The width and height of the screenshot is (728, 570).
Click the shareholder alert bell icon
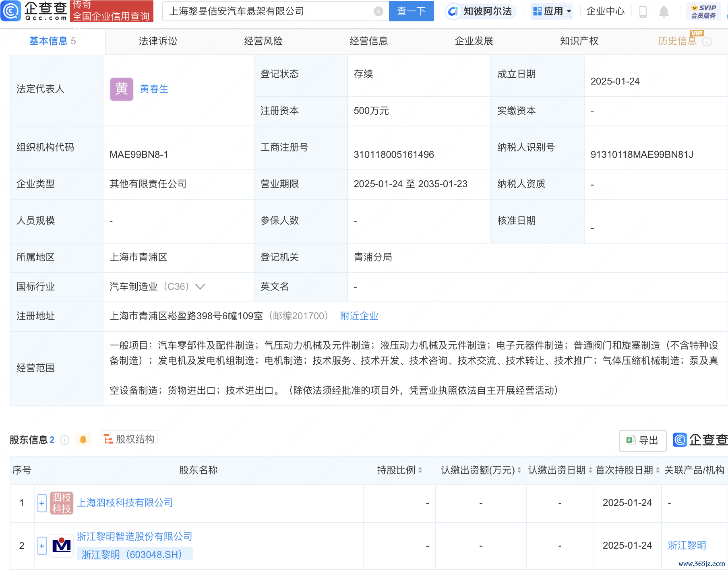83,440
